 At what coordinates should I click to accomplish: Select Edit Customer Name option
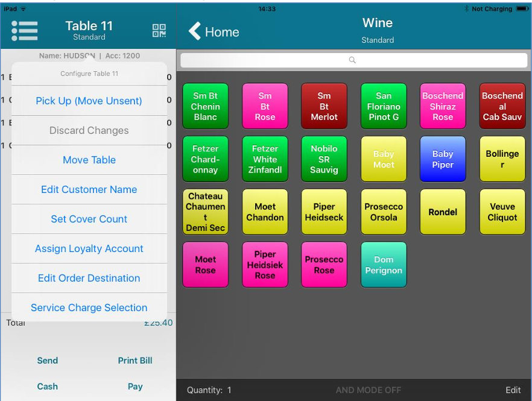tap(89, 189)
